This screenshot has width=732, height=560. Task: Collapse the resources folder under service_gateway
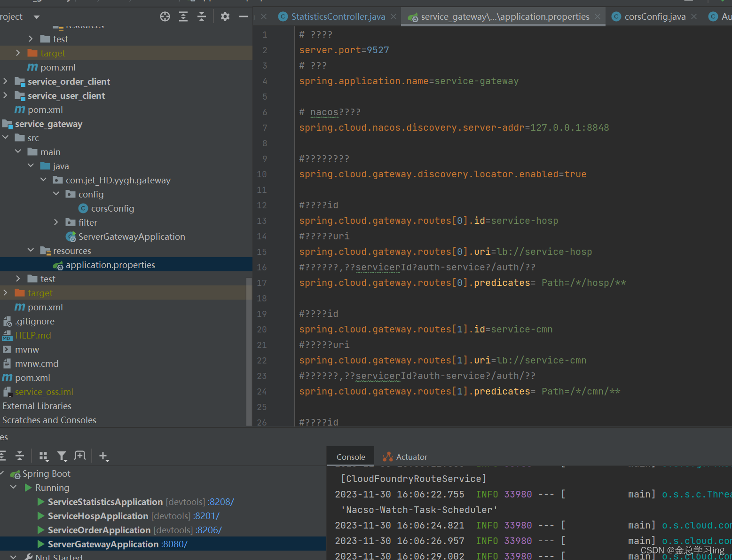coord(31,251)
